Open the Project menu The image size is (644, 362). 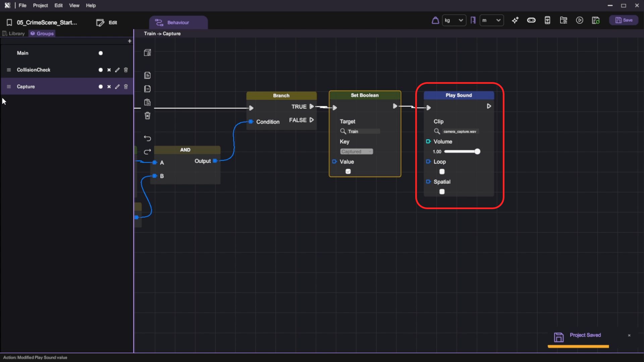click(40, 5)
